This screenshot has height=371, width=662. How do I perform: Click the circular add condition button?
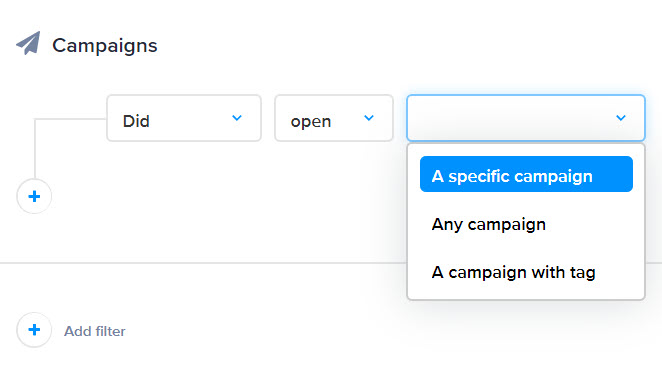[34, 196]
